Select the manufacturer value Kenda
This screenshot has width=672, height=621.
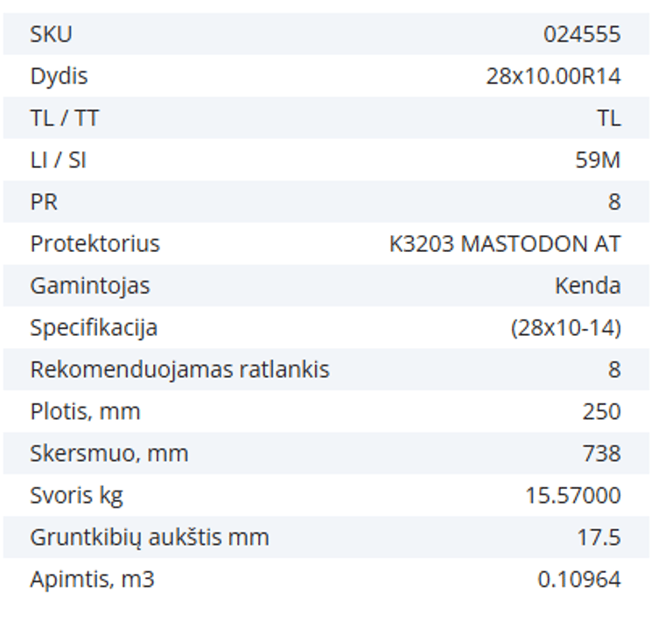tap(587, 285)
